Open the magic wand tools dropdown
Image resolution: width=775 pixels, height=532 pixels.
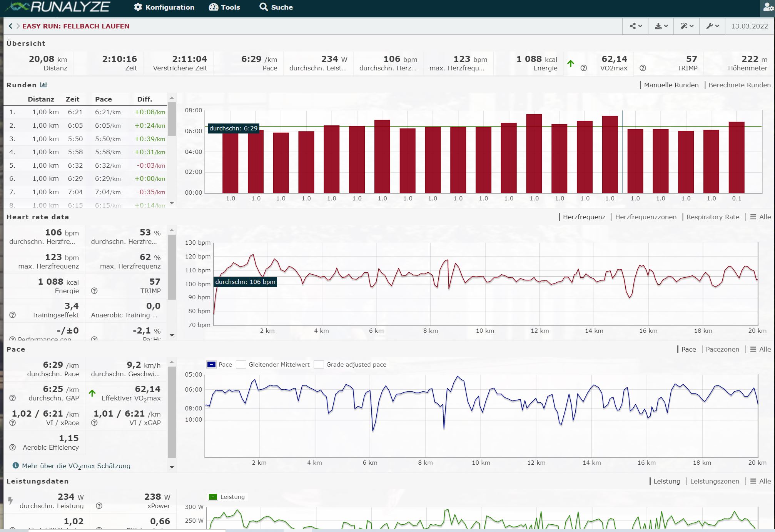[x=687, y=26]
